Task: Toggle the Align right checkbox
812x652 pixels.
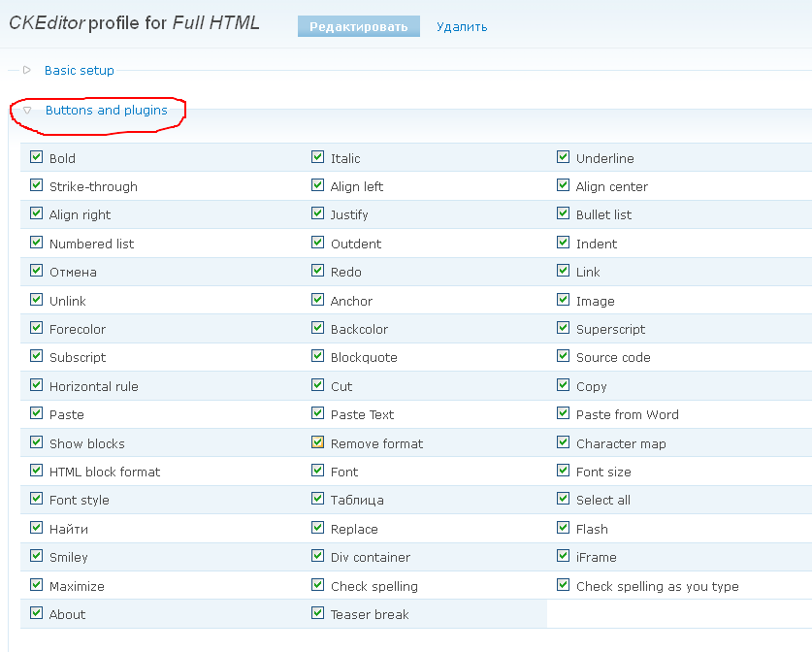Action: point(36,212)
